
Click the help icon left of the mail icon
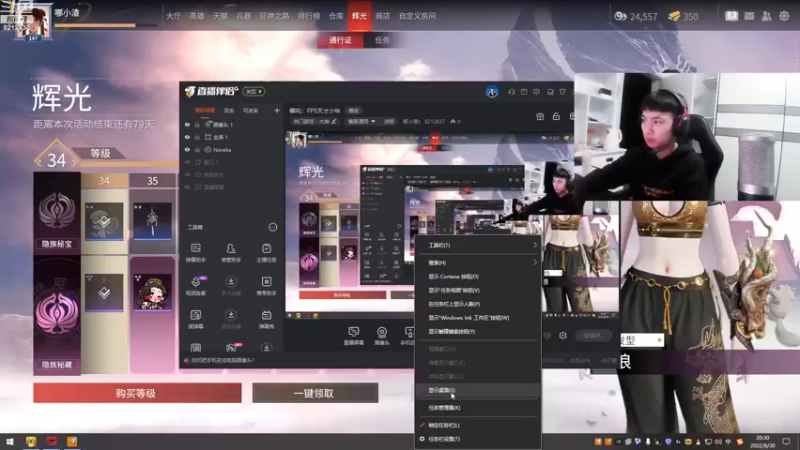[731, 16]
